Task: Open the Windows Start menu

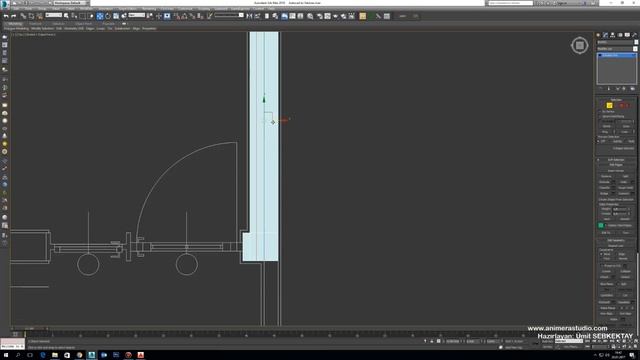Action: click(6, 355)
